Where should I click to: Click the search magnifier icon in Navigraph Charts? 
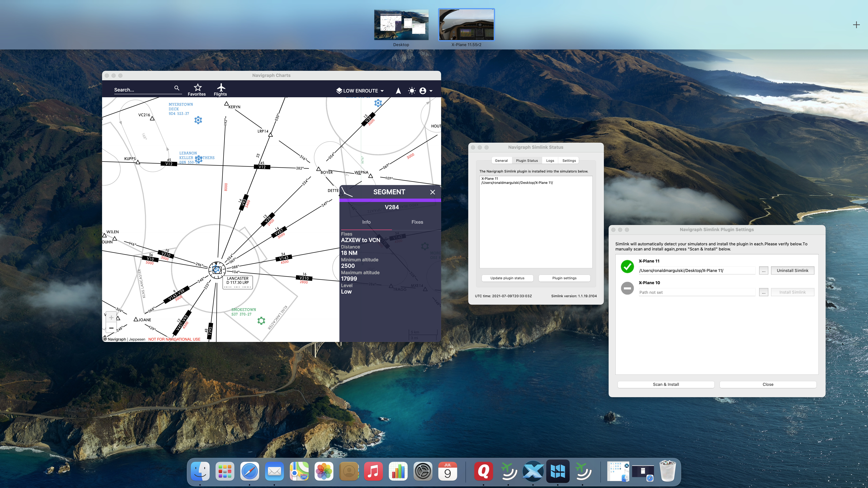point(176,88)
